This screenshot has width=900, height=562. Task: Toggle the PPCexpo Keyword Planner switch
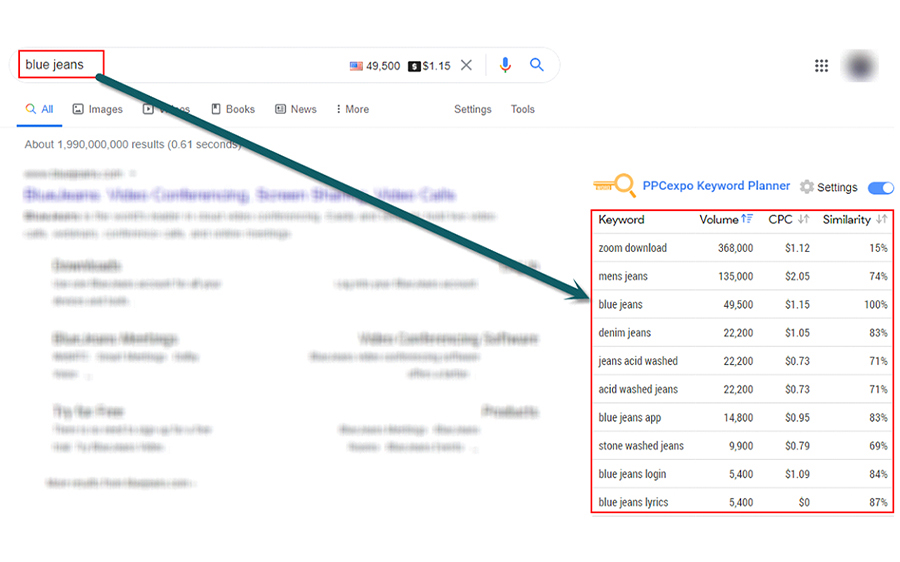tap(881, 188)
